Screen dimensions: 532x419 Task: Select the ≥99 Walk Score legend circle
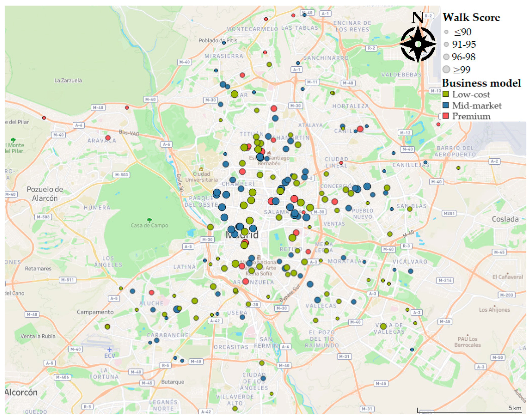point(446,70)
